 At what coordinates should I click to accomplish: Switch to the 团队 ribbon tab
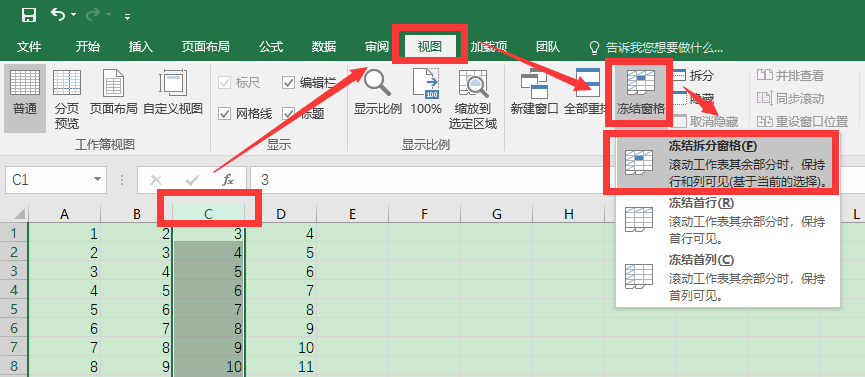(x=548, y=47)
